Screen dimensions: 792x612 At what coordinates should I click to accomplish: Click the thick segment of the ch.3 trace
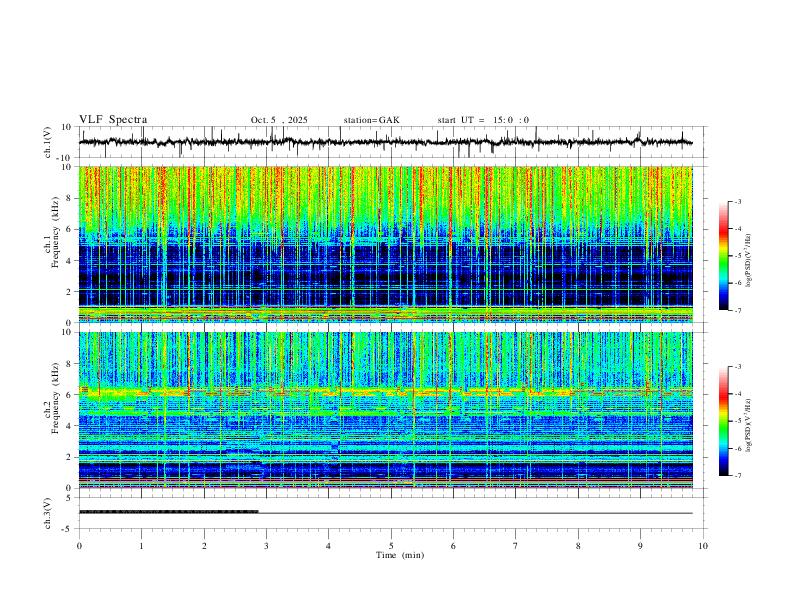point(169,512)
